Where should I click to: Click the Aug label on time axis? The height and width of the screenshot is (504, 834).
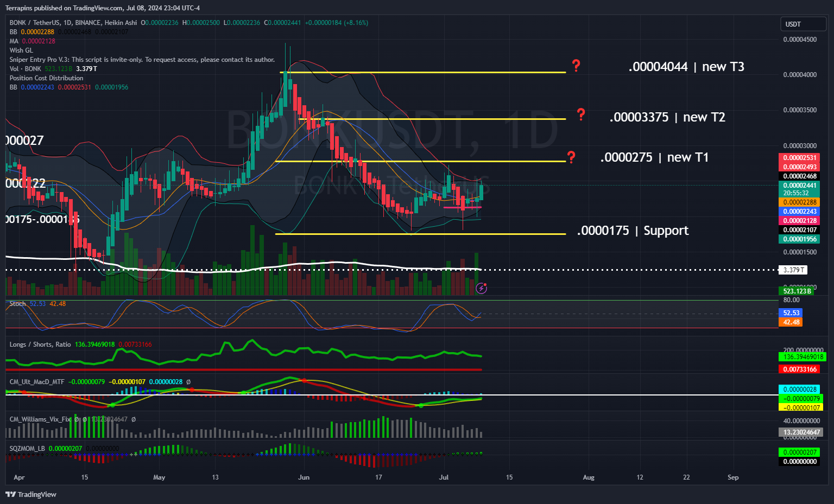pyautogui.click(x=589, y=477)
